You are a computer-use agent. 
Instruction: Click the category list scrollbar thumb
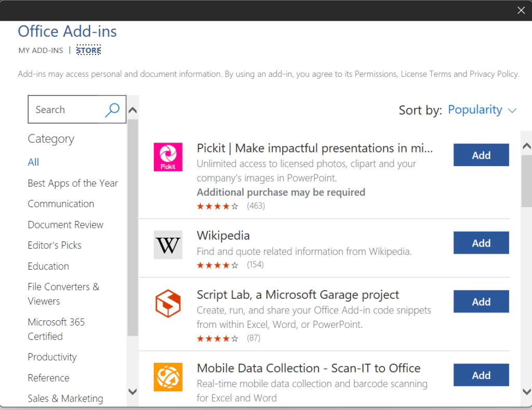point(132,227)
